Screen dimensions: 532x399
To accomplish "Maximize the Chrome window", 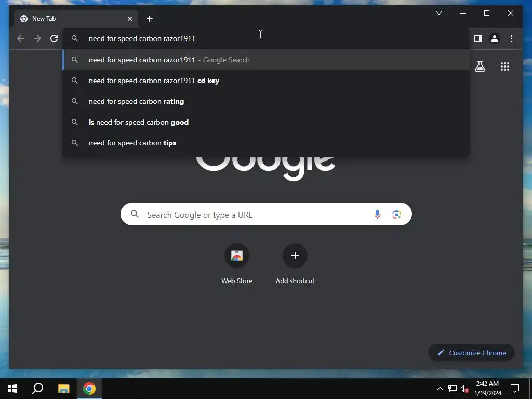I will pos(486,13).
